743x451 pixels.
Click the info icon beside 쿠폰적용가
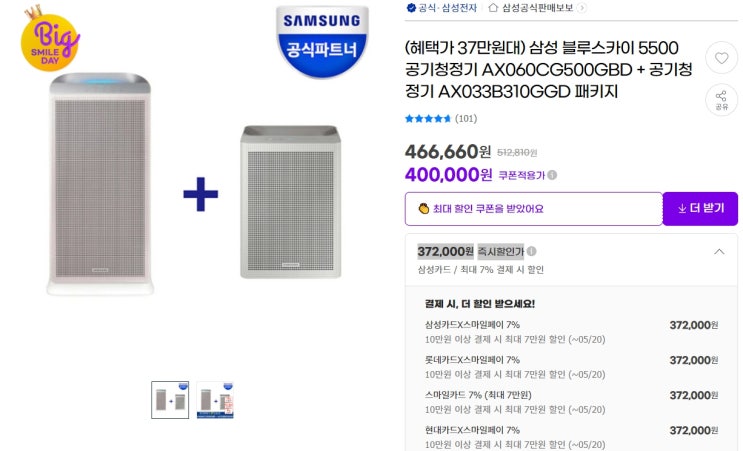(552, 175)
